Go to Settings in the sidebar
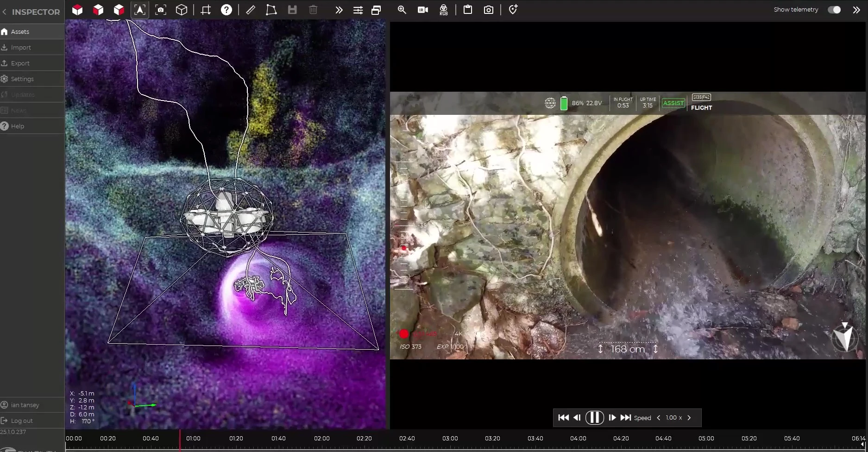868x452 pixels. click(x=22, y=79)
